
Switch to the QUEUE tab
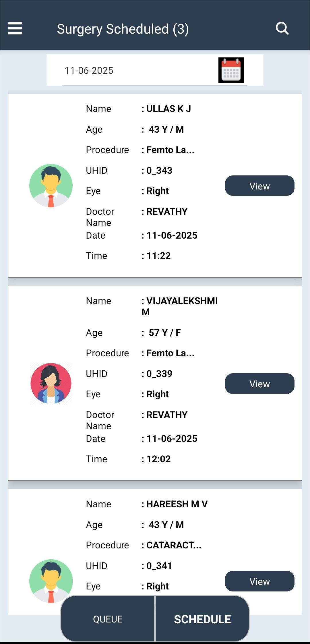click(x=108, y=619)
